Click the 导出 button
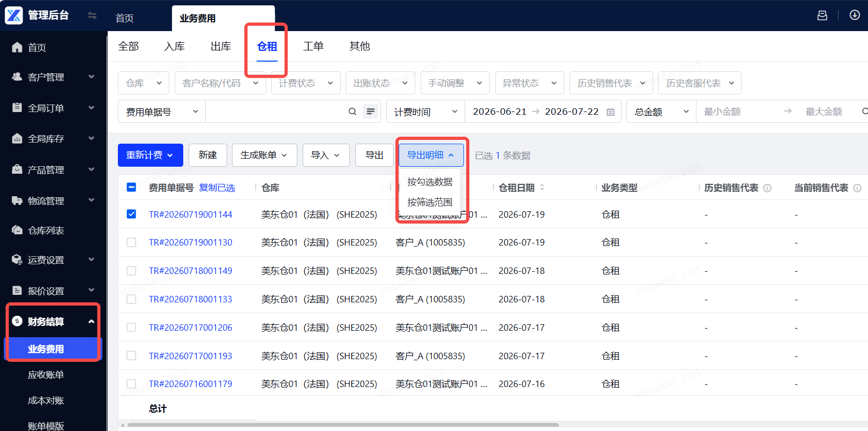This screenshot has width=868, height=431. click(x=374, y=155)
